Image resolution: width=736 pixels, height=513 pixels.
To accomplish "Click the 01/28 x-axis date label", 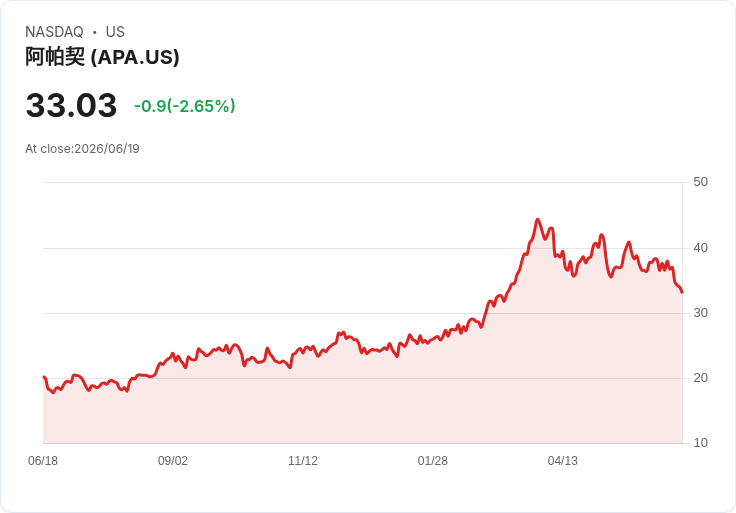I will [x=432, y=461].
